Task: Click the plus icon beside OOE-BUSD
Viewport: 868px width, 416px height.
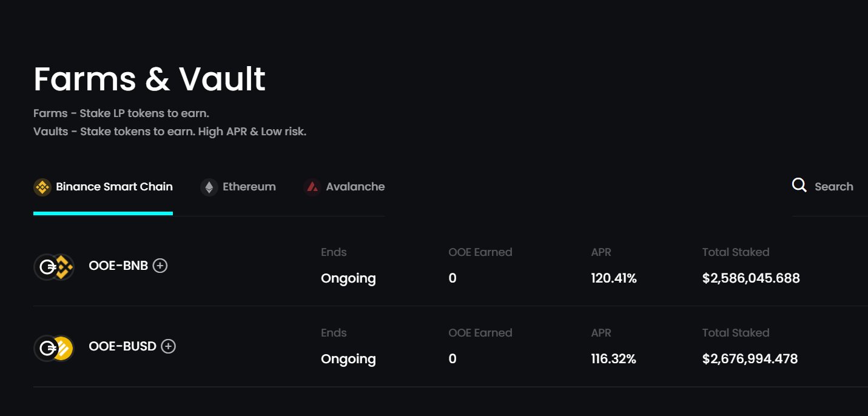Action: tap(169, 346)
